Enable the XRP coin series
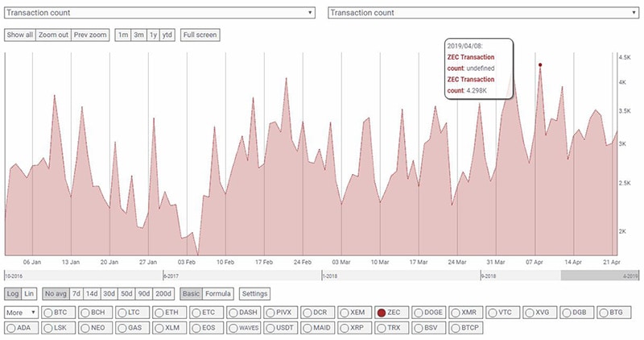This screenshot has height=340, width=644. [x=354, y=328]
